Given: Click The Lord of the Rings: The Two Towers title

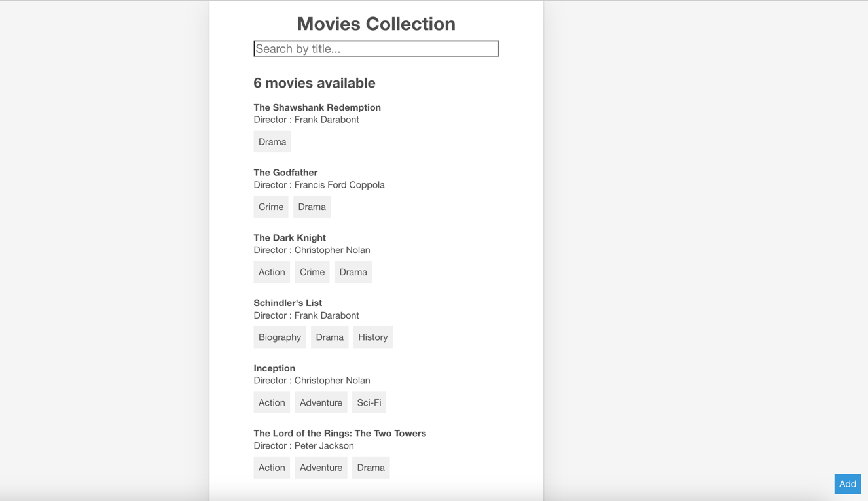Looking at the screenshot, I should click(340, 433).
